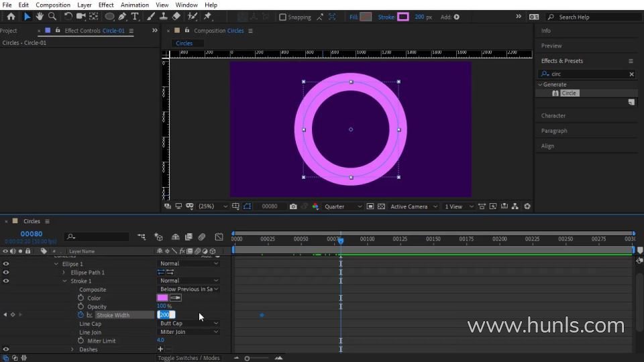The width and height of the screenshot is (644, 362).
Task: Select the Zoom magnifier tool
Action: click(x=52, y=16)
